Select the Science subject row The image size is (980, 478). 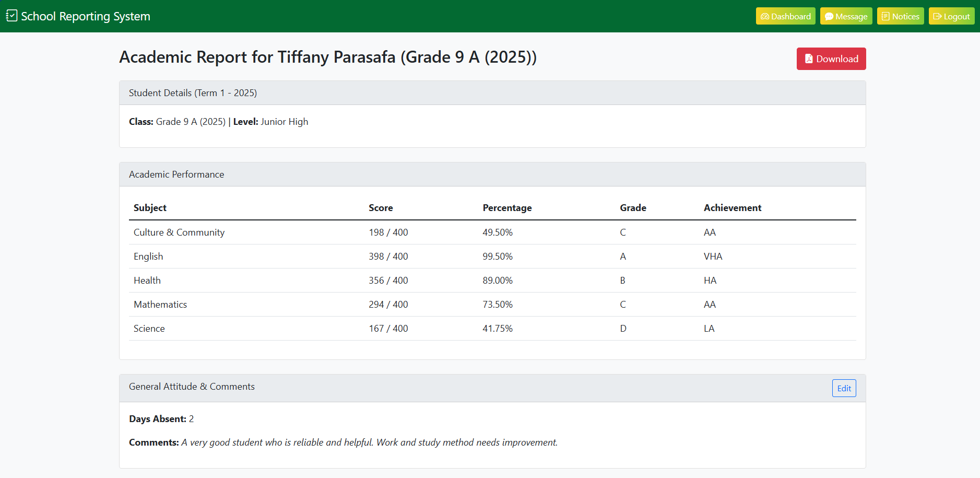[x=149, y=329]
